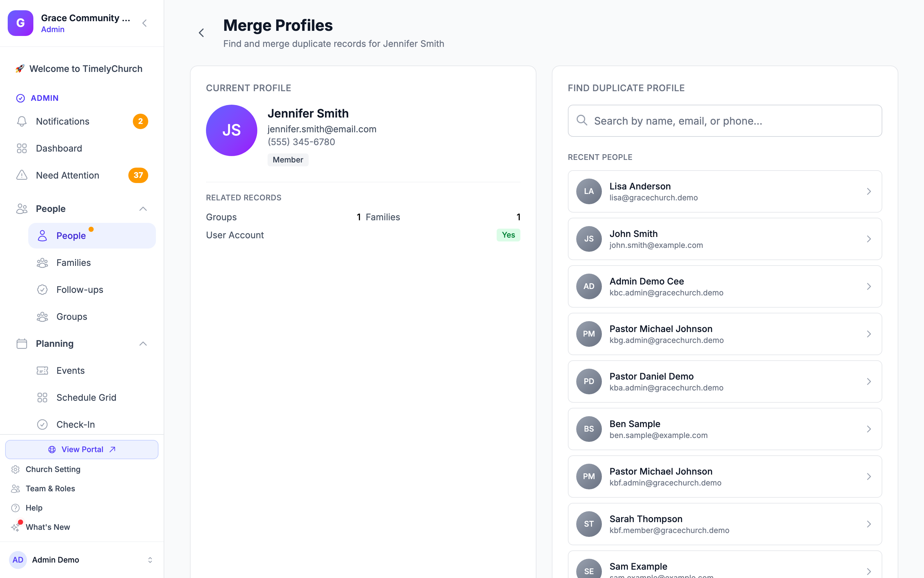Image resolution: width=924 pixels, height=578 pixels.
Task: Open John Smith row chevron
Action: point(869,239)
